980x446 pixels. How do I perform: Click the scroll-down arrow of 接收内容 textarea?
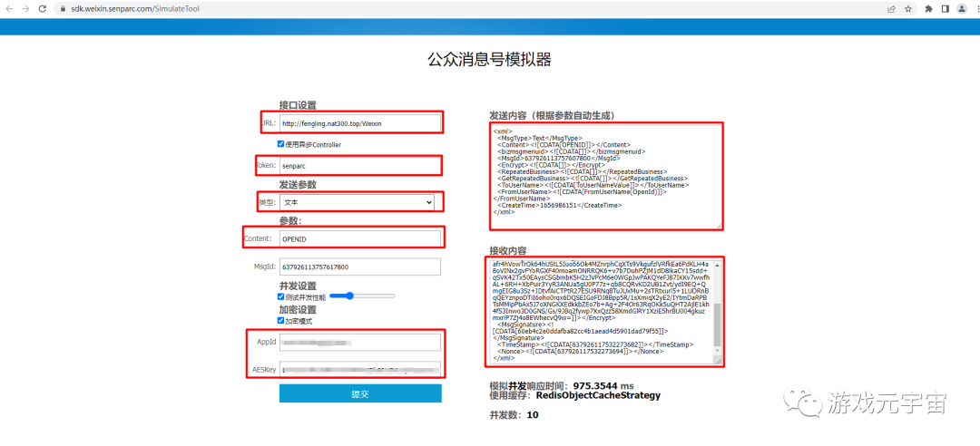(x=717, y=353)
